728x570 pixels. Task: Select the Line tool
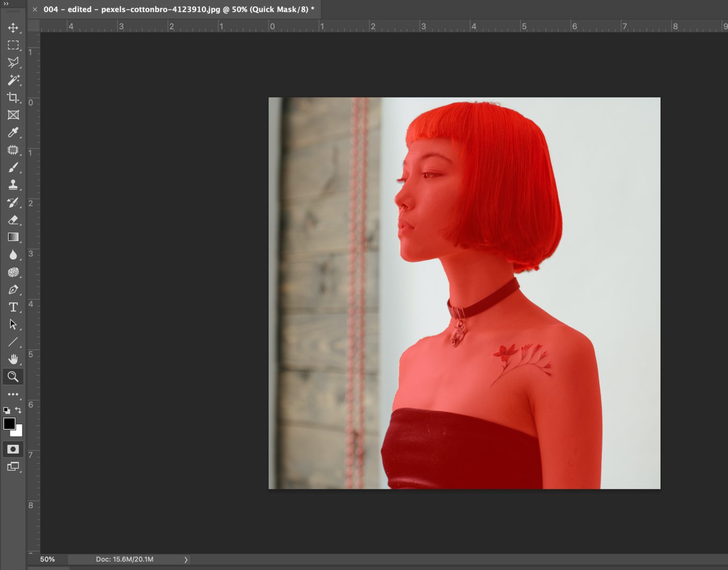(13, 342)
